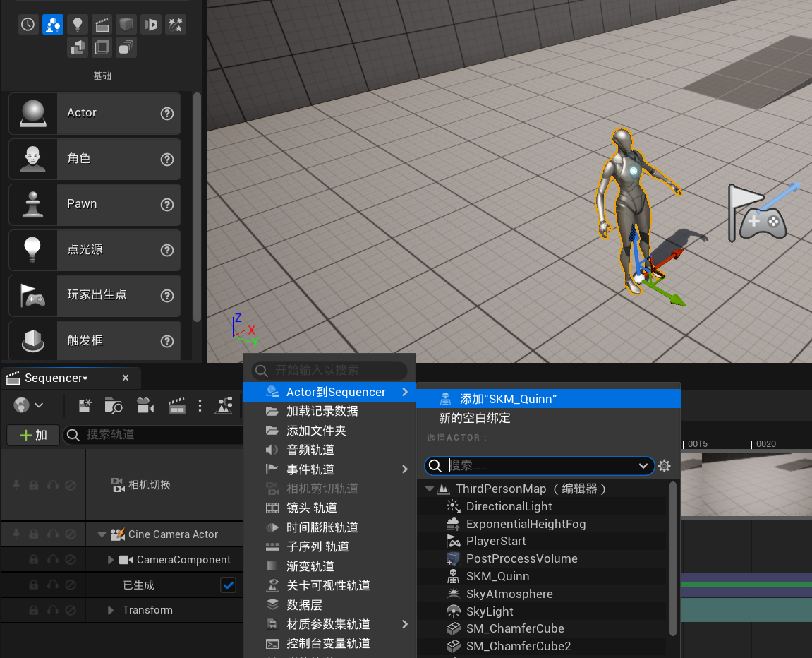Click the render movie clapperboard icon in Sequencer

point(177,405)
